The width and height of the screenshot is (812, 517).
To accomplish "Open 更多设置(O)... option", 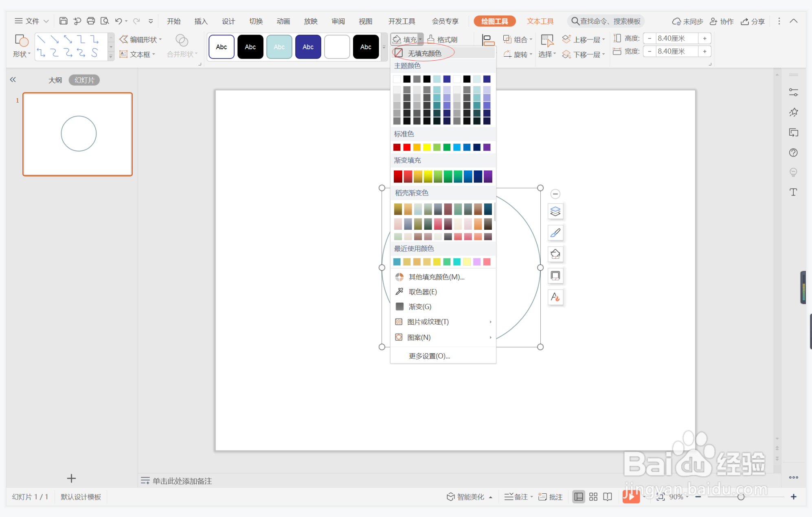I will point(430,356).
